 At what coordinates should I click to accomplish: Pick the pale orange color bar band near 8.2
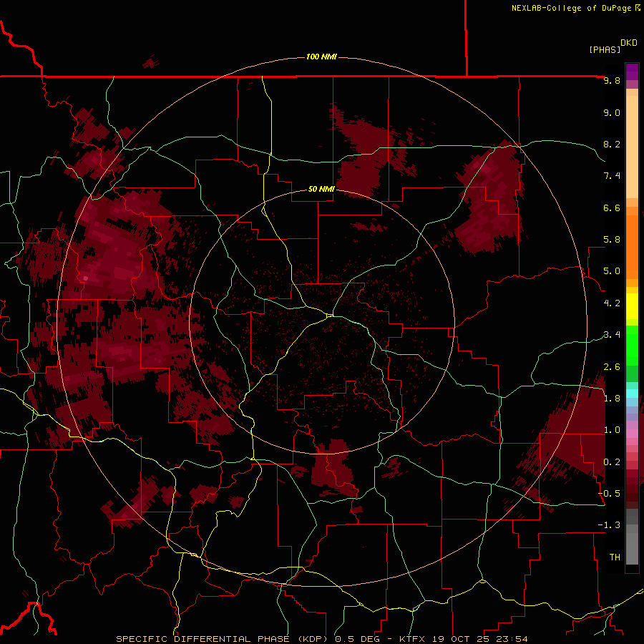point(632,147)
